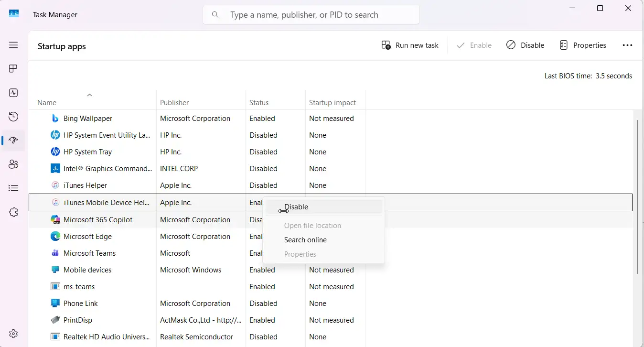This screenshot has width=644, height=347.
Task: Click the Realtek Semiconductor publisher cell
Action: point(197,336)
